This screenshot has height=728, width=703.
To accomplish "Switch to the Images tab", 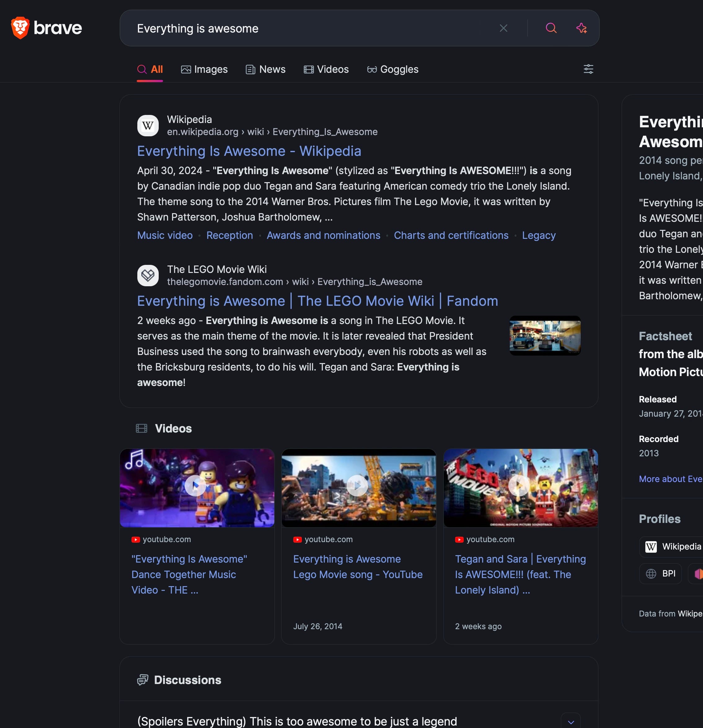I will [204, 69].
